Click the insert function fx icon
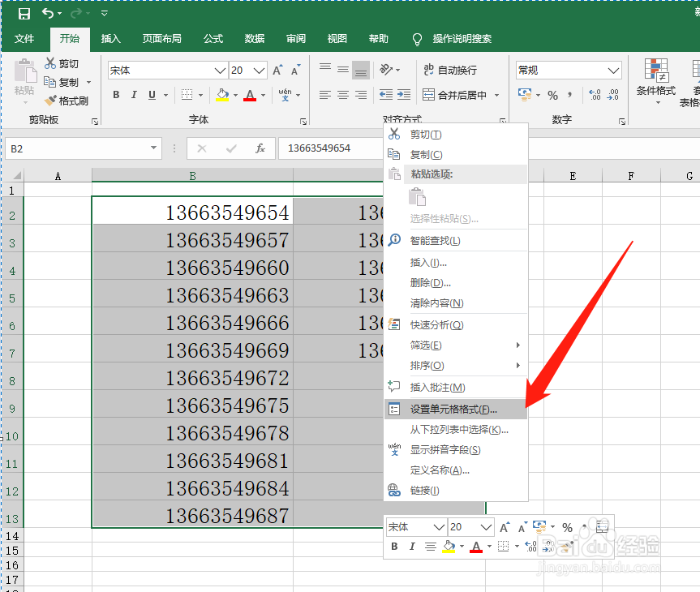The width and height of the screenshot is (700, 592). click(260, 148)
